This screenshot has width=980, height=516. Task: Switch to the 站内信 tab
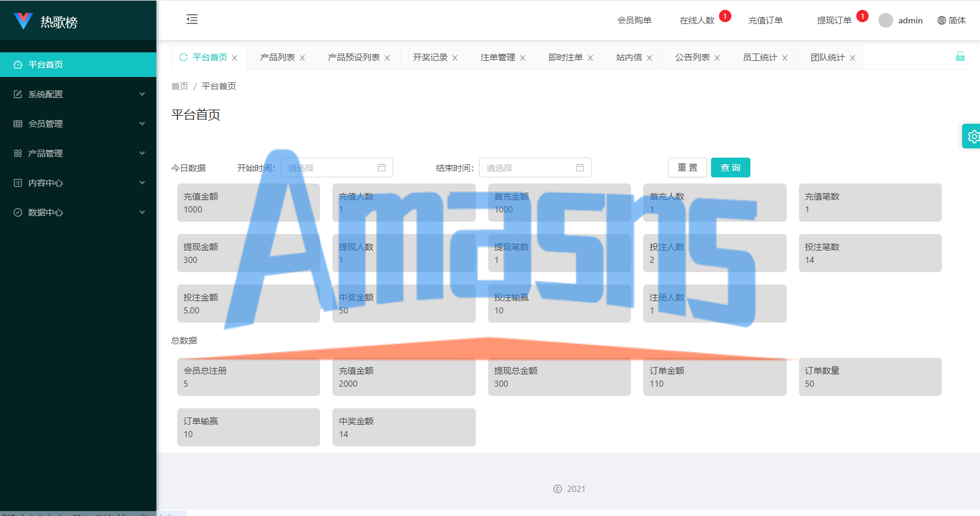629,57
